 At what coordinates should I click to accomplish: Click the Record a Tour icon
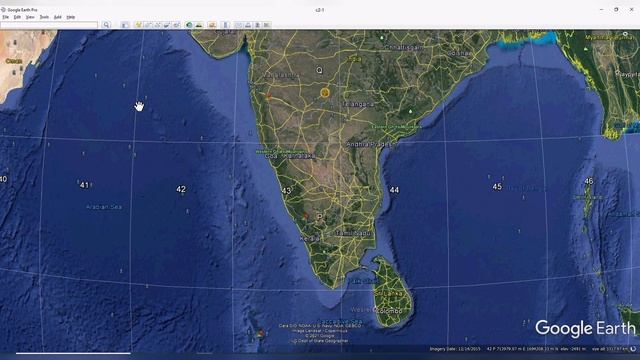click(x=176, y=25)
